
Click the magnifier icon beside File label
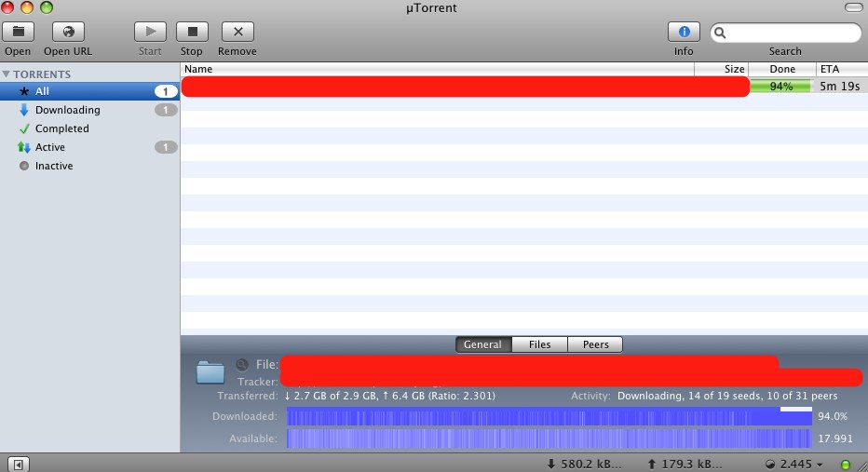[242, 365]
